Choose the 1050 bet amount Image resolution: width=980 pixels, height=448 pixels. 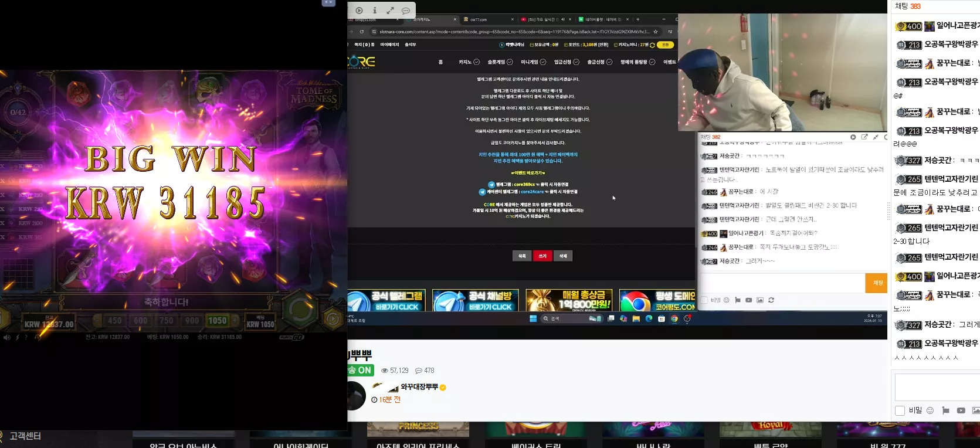[217, 320]
